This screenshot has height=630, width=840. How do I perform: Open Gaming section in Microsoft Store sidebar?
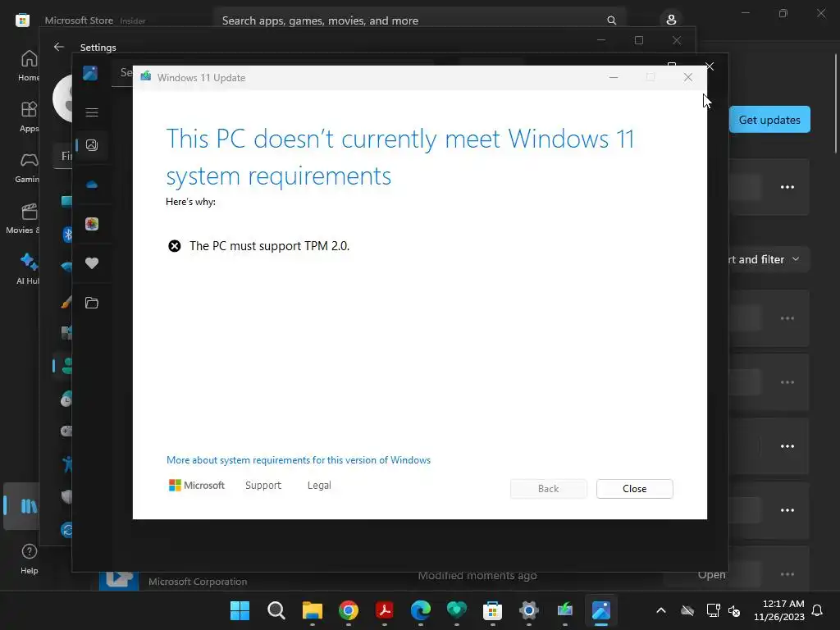pyautogui.click(x=28, y=167)
